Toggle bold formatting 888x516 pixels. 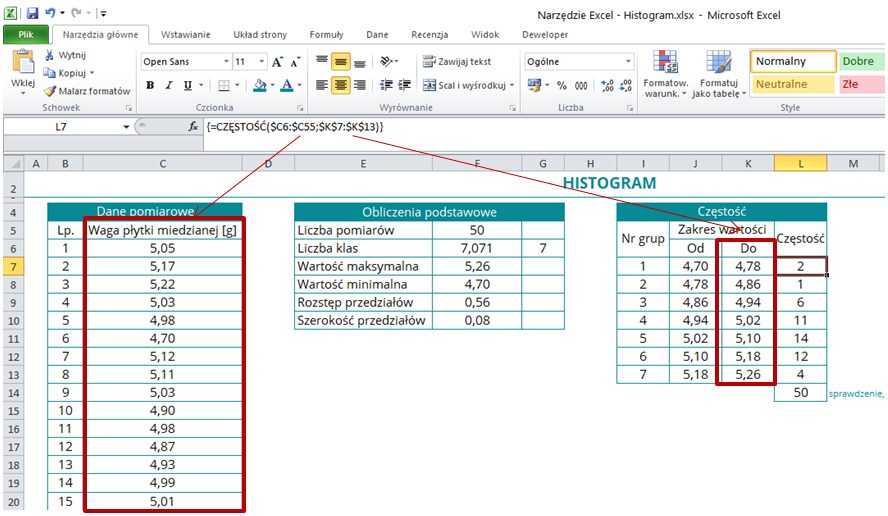pyautogui.click(x=151, y=86)
